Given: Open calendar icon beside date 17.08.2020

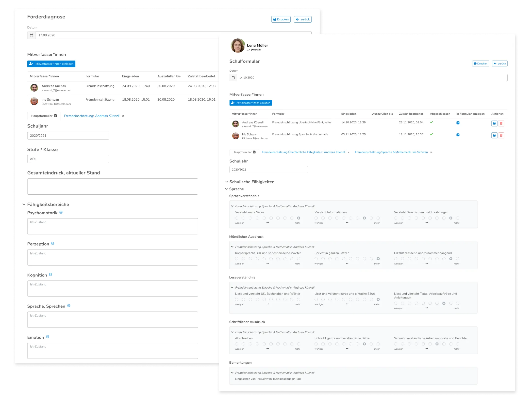Looking at the screenshot, I should tap(32, 35).
